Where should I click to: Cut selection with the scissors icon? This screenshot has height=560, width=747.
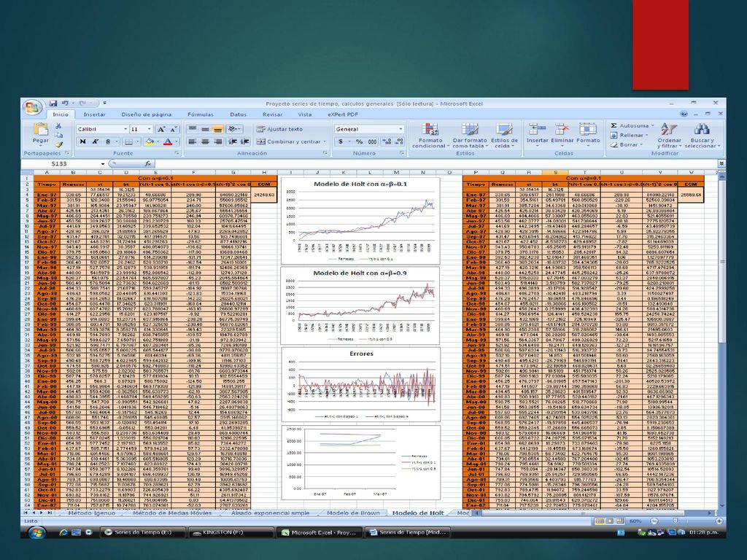(x=58, y=126)
